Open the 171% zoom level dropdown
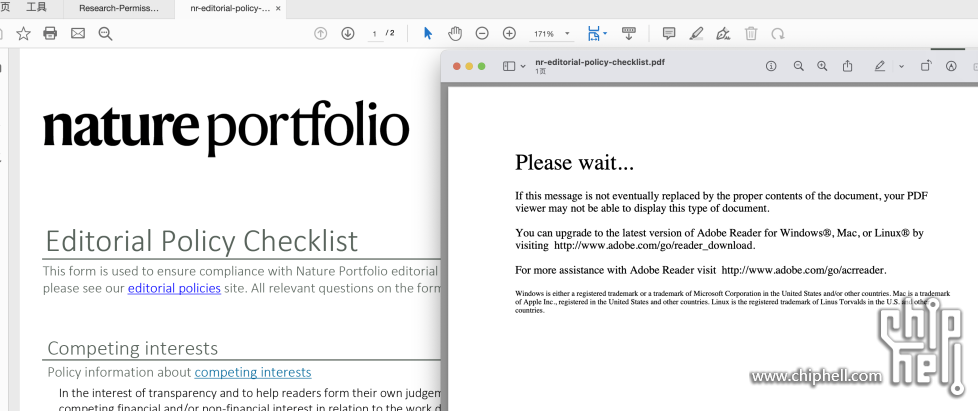The image size is (978, 411). click(x=567, y=34)
